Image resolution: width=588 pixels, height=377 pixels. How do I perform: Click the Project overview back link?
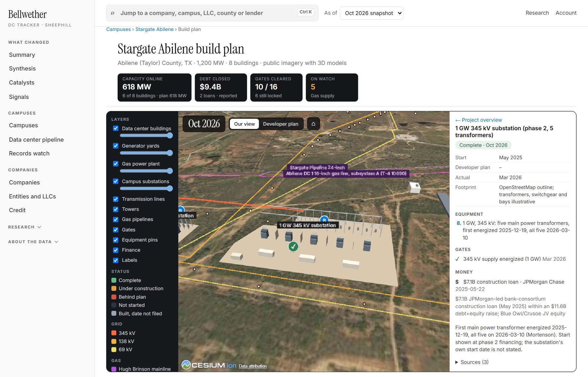tap(479, 120)
